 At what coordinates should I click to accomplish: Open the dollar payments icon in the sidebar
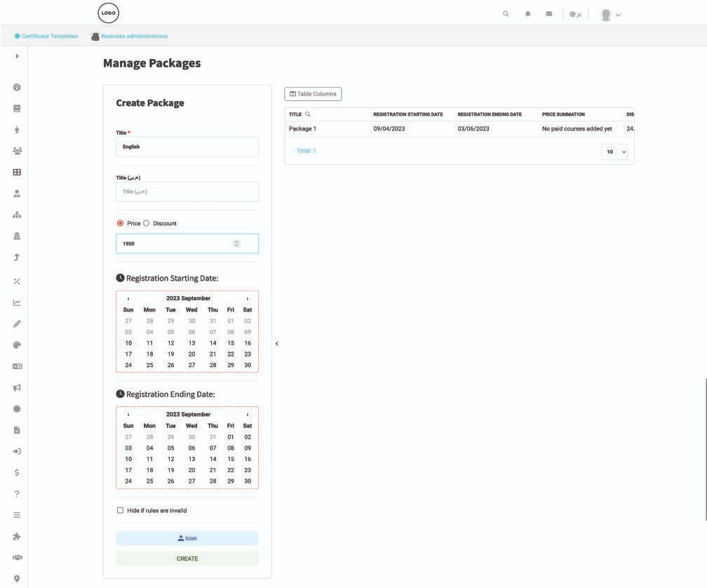pyautogui.click(x=17, y=472)
